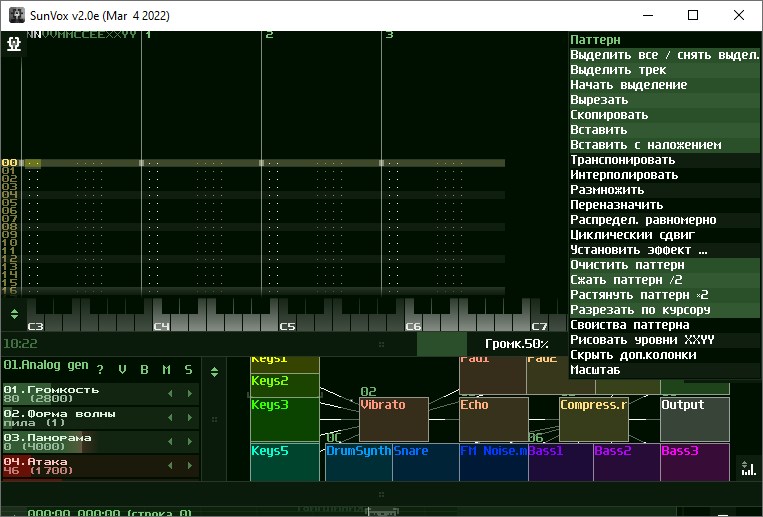Viewport: 763px width, 517px height.
Task: Select the Vibrato module
Action: (393, 419)
